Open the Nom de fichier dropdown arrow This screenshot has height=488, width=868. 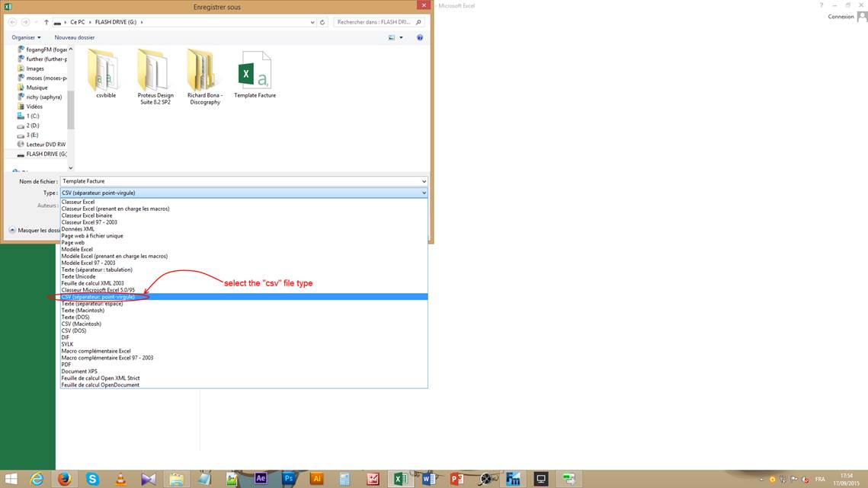coord(424,181)
